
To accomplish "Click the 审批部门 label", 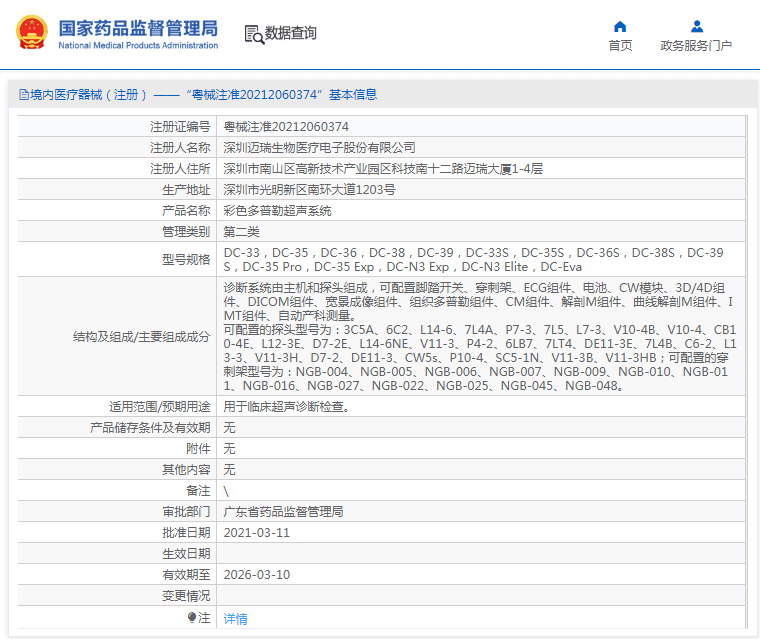I will point(186,511).
